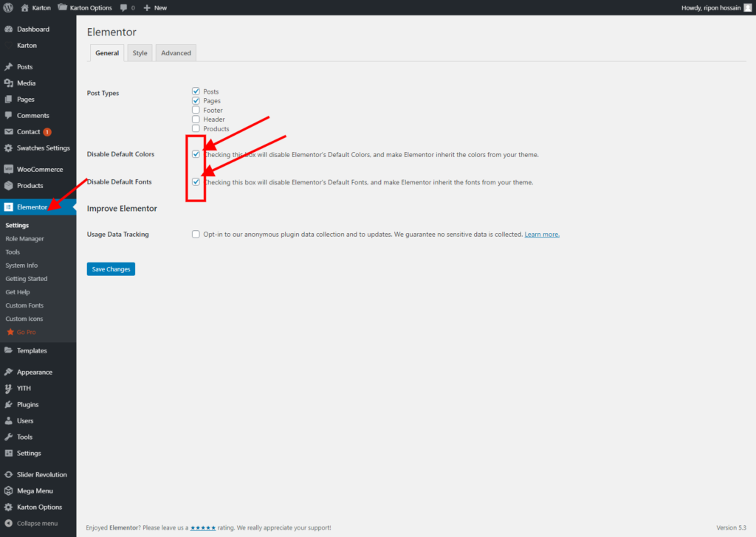Click the Media icon in sidebar
This screenshot has height=537, width=756.
coord(8,83)
